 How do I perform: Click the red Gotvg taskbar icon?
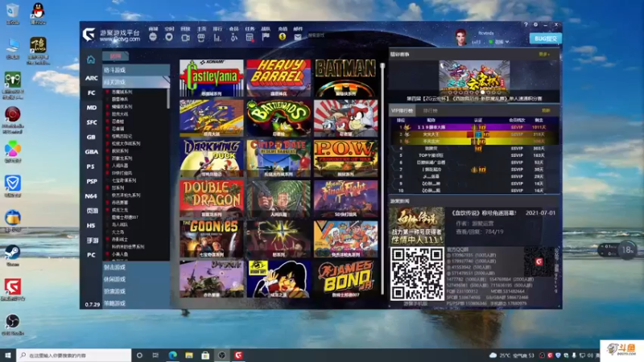(238, 356)
